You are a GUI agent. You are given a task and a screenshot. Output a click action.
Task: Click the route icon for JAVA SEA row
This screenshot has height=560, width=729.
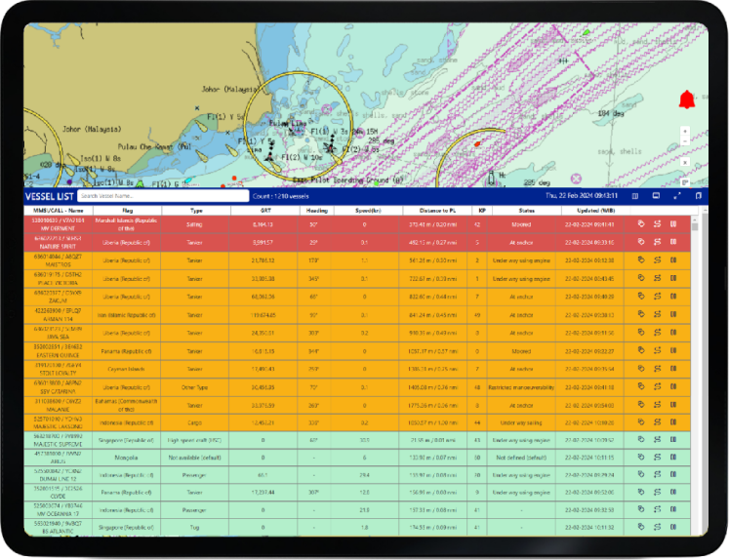pos(658,333)
